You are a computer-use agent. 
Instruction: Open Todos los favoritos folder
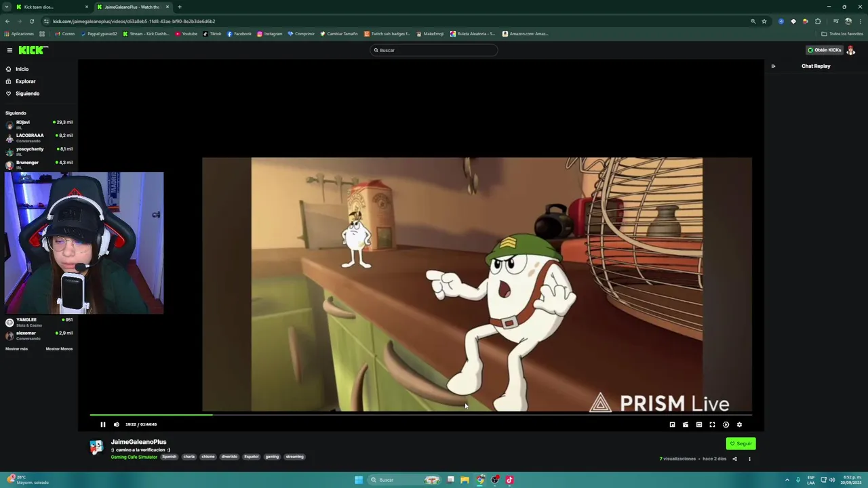click(842, 34)
